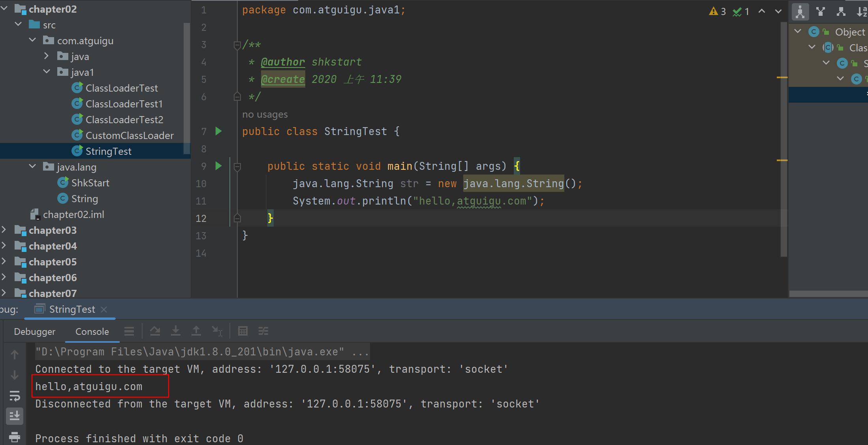Fold Javadoc comment at line 3
Screen dimensions: 868x445
click(237, 45)
